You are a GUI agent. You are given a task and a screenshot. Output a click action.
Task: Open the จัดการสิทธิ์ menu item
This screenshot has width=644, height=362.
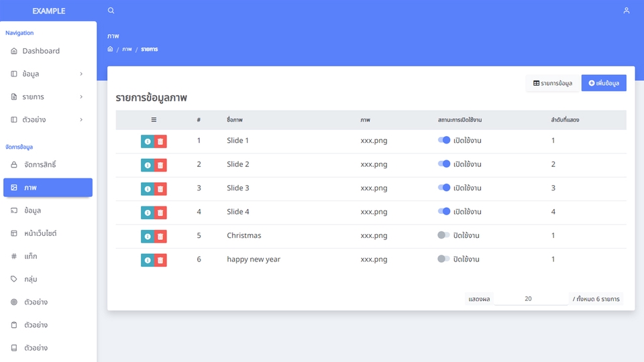48,165
